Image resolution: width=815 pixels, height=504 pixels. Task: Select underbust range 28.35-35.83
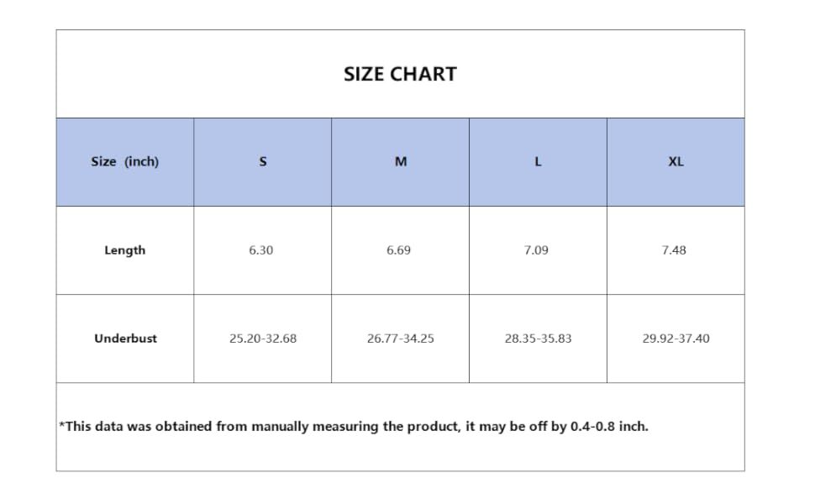[x=538, y=339]
